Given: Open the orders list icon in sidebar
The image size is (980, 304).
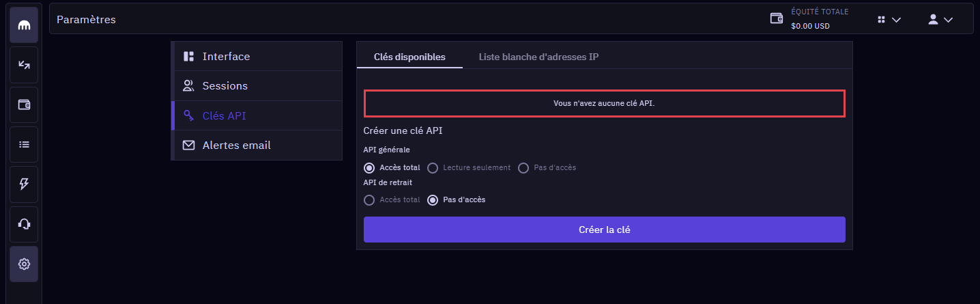Looking at the screenshot, I should 24,144.
